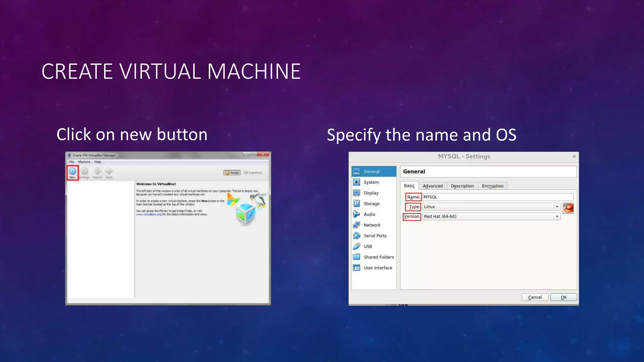Screen dimensions: 644x362
Task: Open the File menu in VirtualBox Manager
Action: (72, 162)
